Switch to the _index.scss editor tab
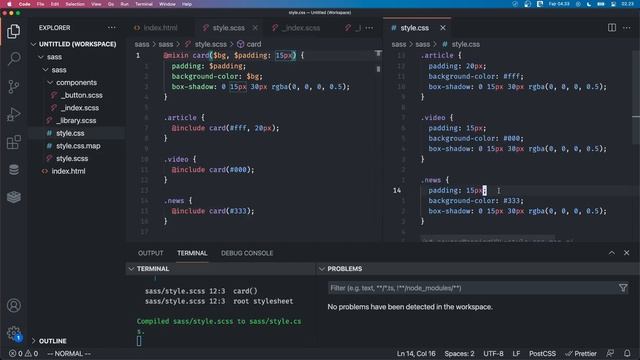Viewport: 640px width, 360px height. [x=302, y=28]
